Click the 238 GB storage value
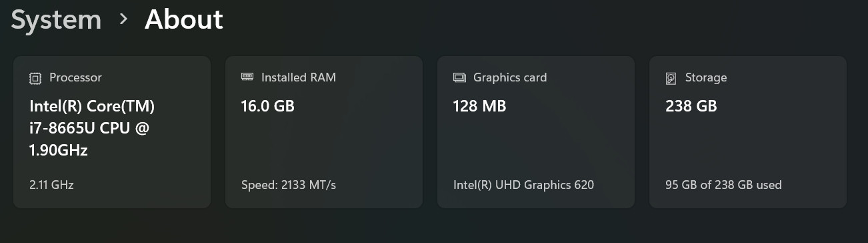Image resolution: width=868 pixels, height=243 pixels. [691, 105]
